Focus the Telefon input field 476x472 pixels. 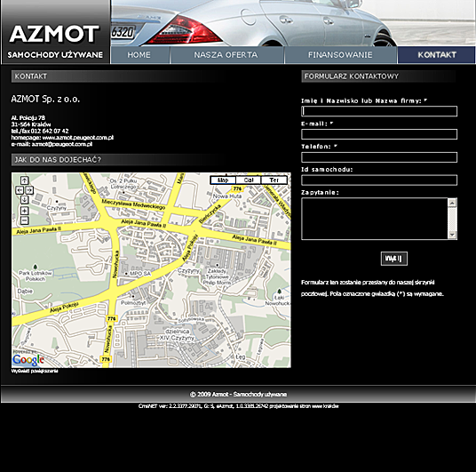(379, 157)
